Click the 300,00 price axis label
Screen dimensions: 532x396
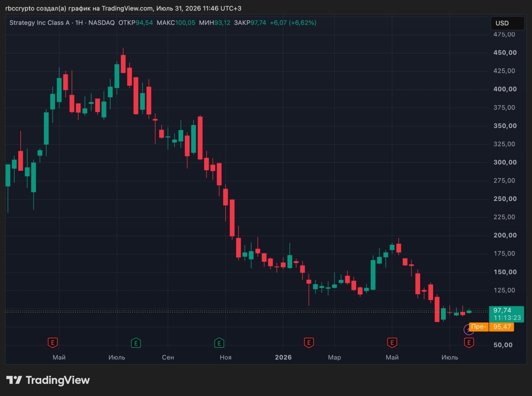(x=505, y=162)
